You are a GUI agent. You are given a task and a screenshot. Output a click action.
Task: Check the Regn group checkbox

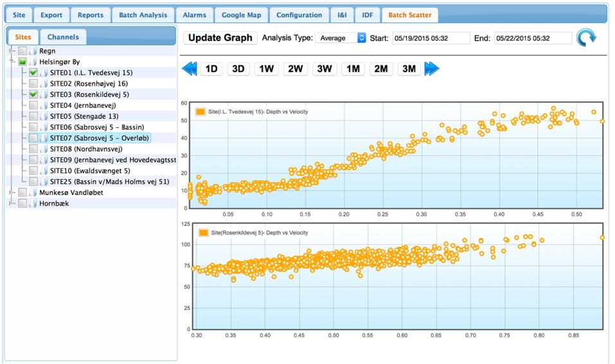click(x=22, y=51)
